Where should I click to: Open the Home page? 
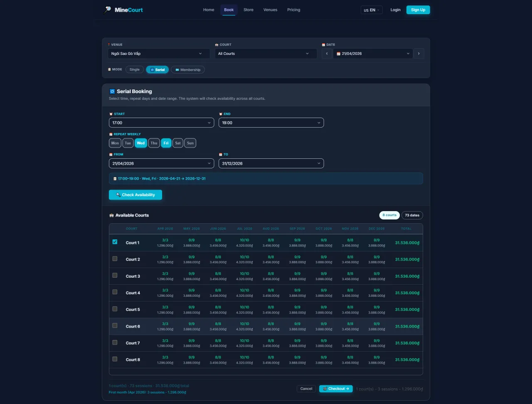pyautogui.click(x=209, y=10)
